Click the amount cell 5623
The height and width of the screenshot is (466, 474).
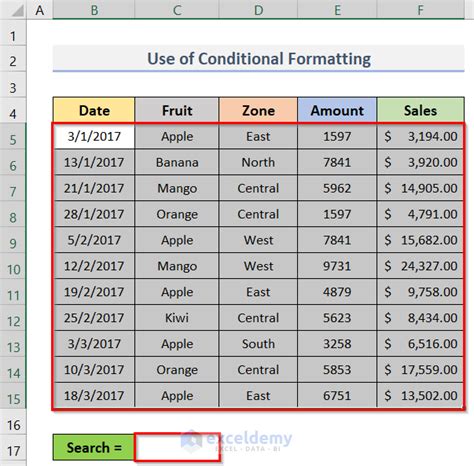[x=337, y=318]
